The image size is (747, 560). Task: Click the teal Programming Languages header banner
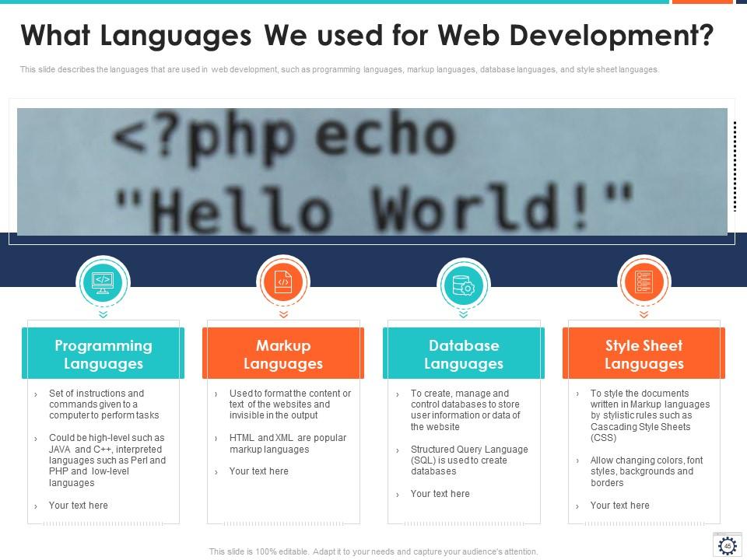[103, 352]
